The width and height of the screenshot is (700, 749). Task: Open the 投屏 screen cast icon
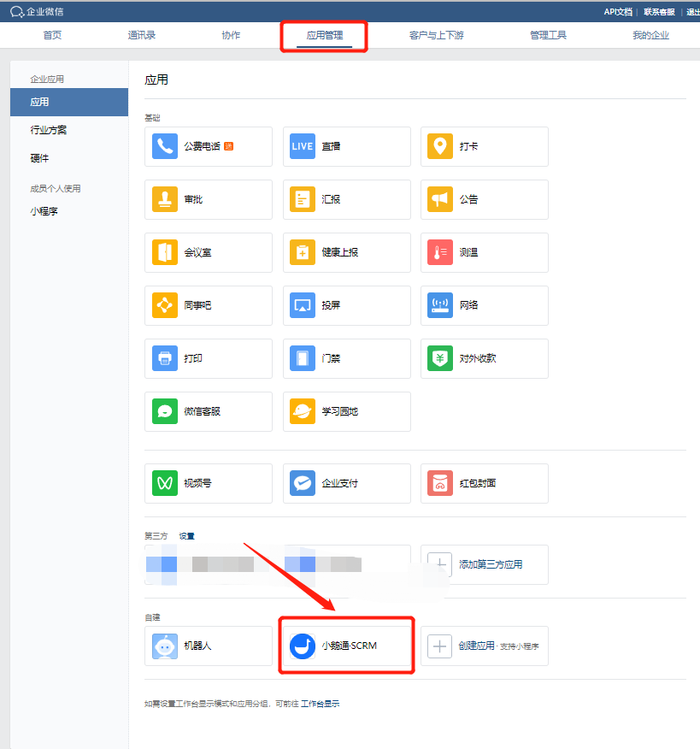coord(303,305)
